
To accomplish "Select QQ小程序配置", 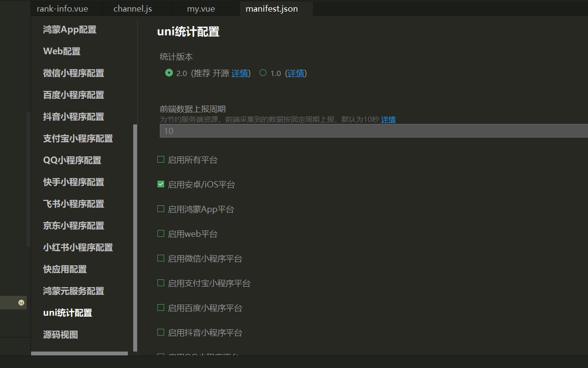I will coord(72,160).
